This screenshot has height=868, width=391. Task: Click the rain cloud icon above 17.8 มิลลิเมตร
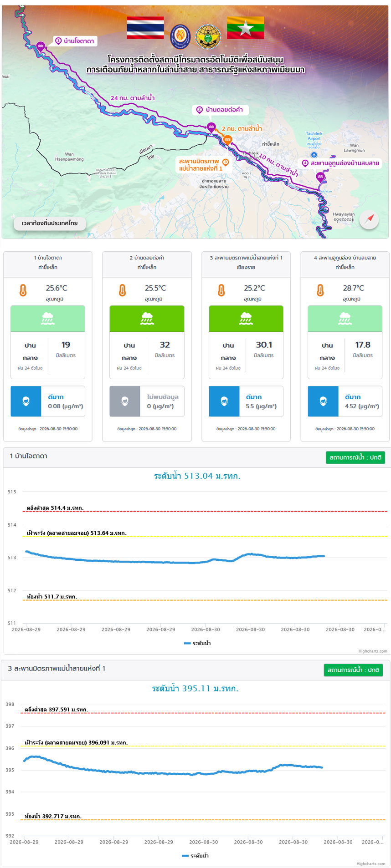tap(345, 319)
